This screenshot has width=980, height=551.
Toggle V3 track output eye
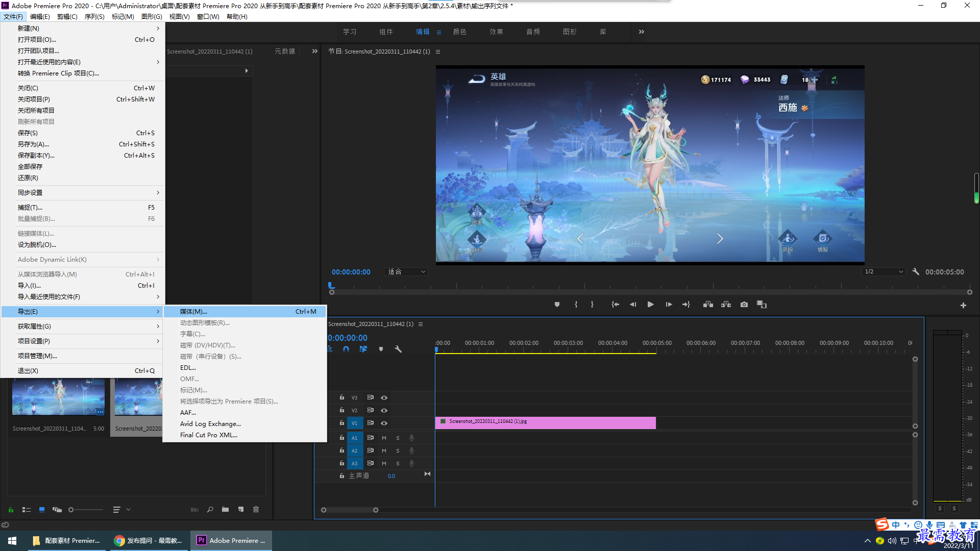(x=384, y=398)
